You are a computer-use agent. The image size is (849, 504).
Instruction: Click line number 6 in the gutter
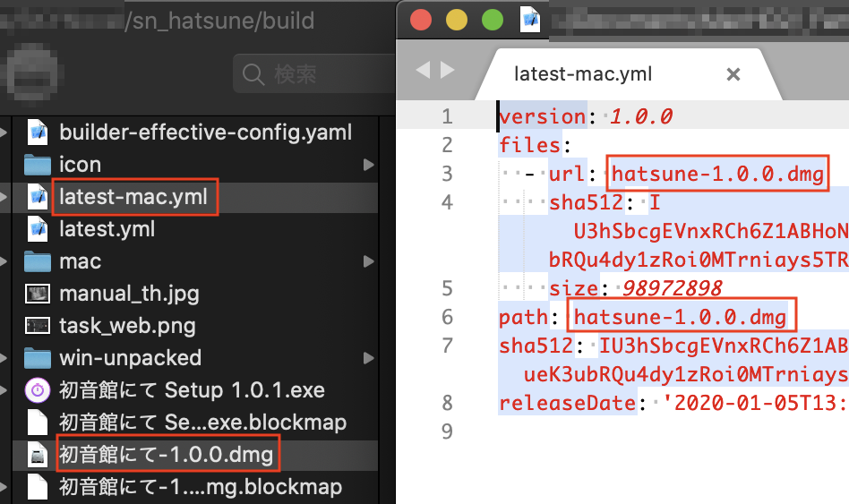coord(447,317)
